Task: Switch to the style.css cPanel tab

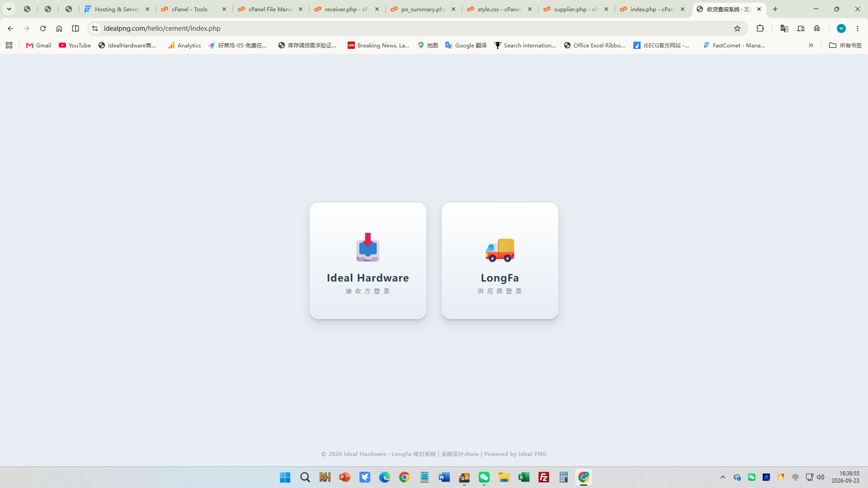Action: tap(500, 9)
